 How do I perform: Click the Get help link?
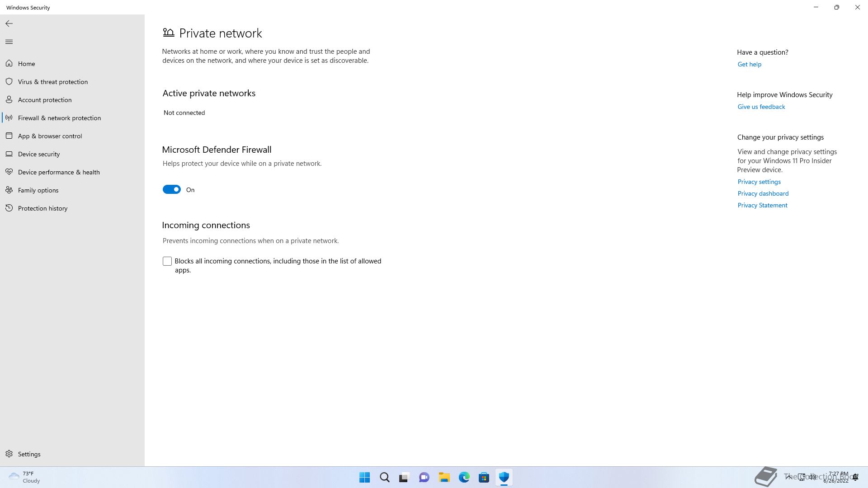(x=749, y=64)
